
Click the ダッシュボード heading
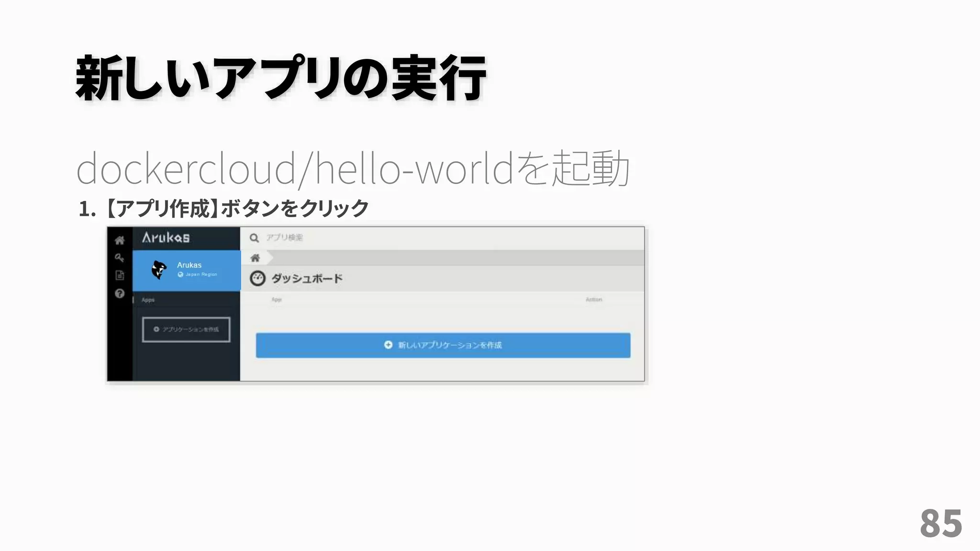(307, 278)
